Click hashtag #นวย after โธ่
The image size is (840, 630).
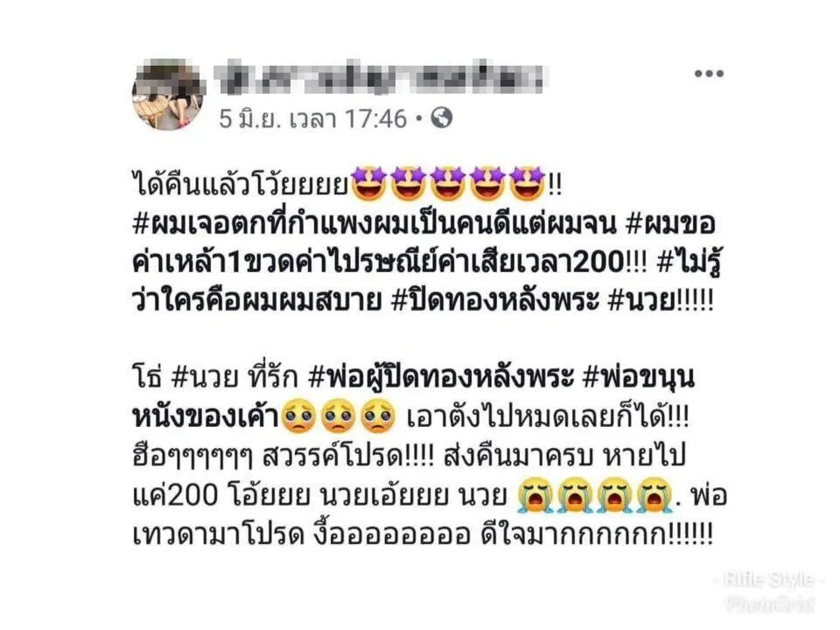[x=206, y=379]
